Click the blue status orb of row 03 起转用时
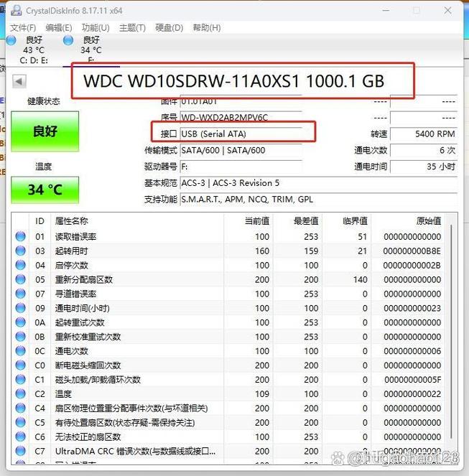Screen dimensions: 469x476 coord(20,251)
